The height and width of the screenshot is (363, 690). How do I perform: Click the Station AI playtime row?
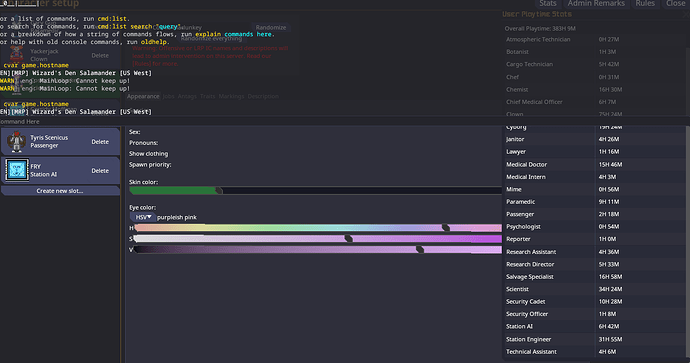pyautogui.click(x=594, y=326)
